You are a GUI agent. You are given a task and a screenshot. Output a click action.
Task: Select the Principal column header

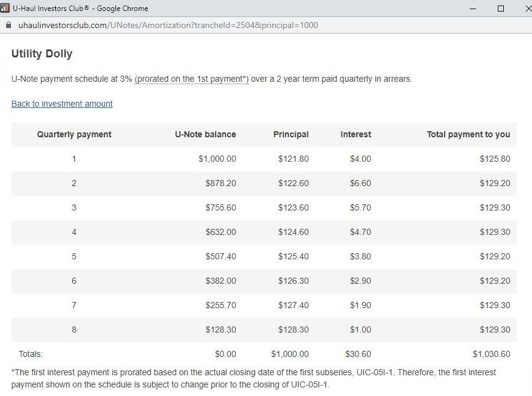(291, 134)
